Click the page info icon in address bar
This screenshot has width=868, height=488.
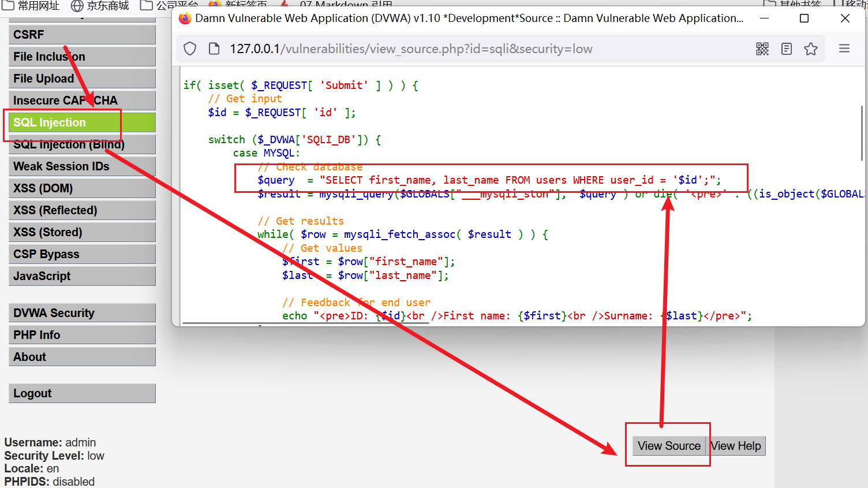pos(214,49)
